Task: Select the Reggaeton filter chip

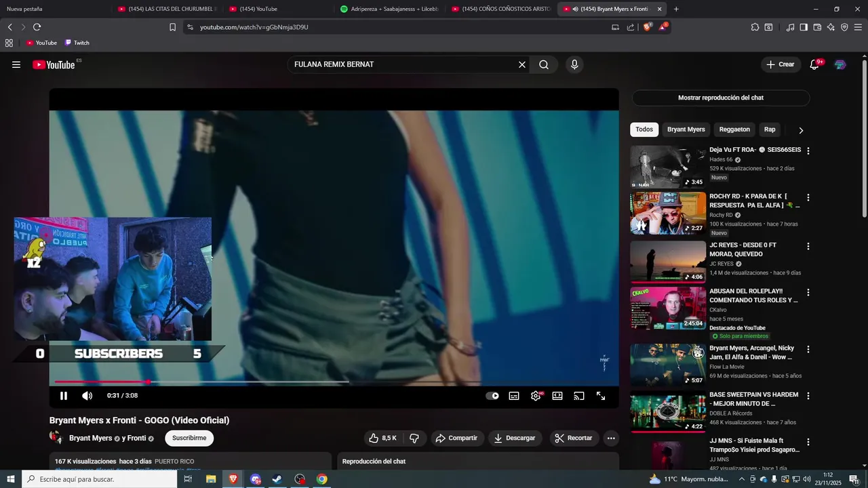Action: pyautogui.click(x=734, y=129)
